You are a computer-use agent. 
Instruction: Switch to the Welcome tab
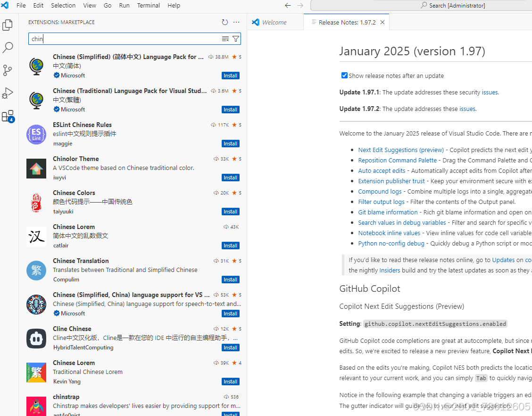[x=275, y=22]
